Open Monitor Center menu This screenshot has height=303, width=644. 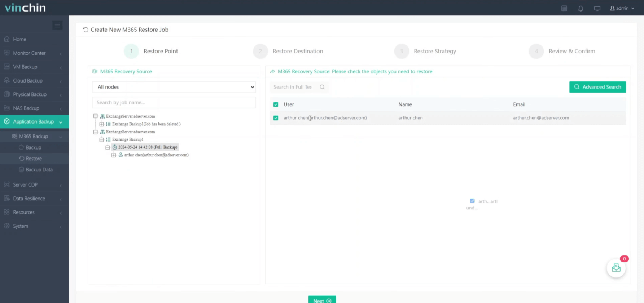[x=29, y=53]
